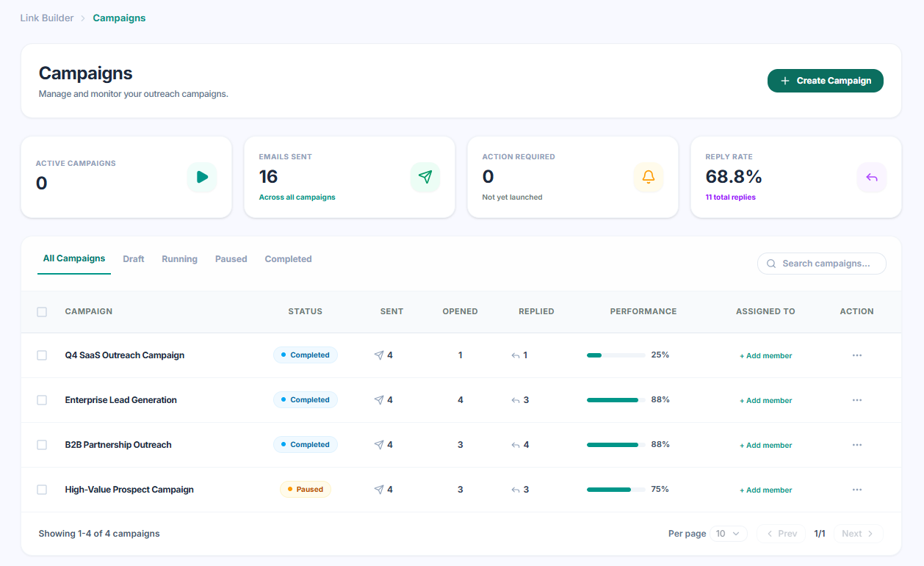Click the Reply Rate arrow icon
The height and width of the screenshot is (566, 924).
coord(872,177)
